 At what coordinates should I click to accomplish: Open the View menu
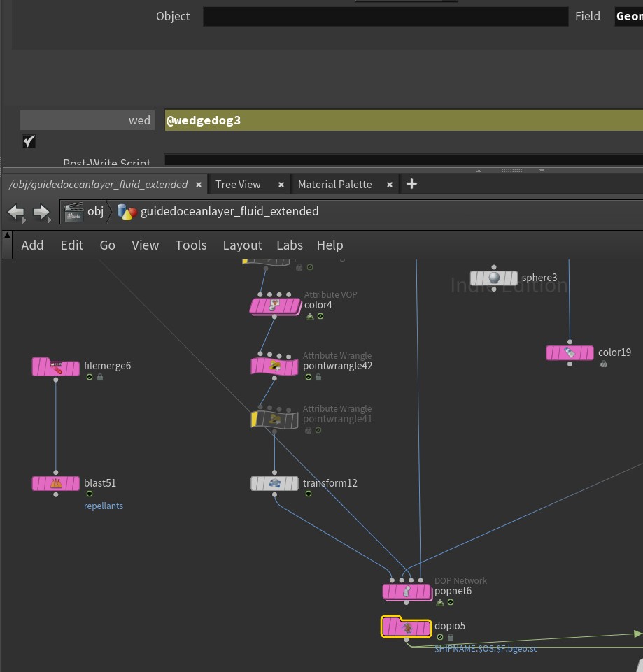145,245
